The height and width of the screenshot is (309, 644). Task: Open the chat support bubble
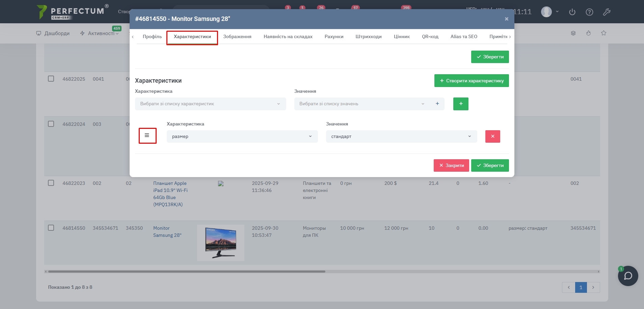627,276
